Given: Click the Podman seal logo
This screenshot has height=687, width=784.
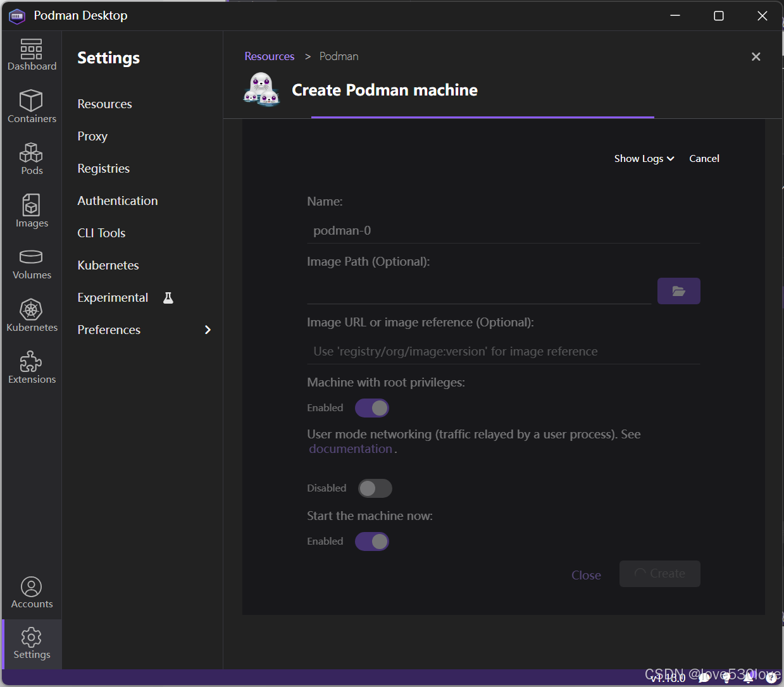Looking at the screenshot, I should (x=261, y=89).
